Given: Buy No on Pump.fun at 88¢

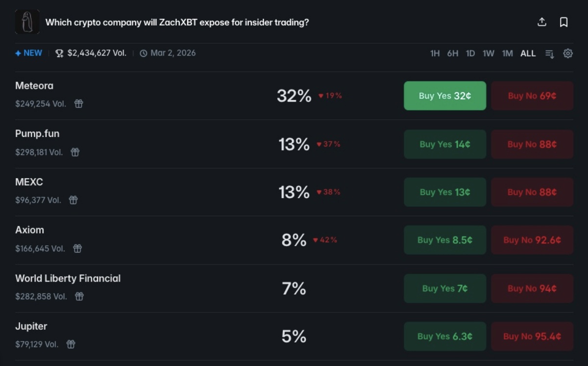Looking at the screenshot, I should pos(532,144).
